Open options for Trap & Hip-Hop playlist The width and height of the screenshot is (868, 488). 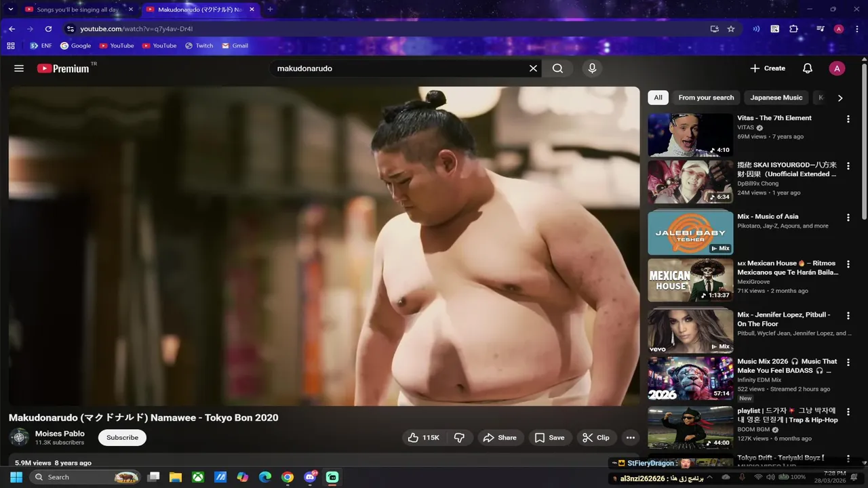coord(848,411)
